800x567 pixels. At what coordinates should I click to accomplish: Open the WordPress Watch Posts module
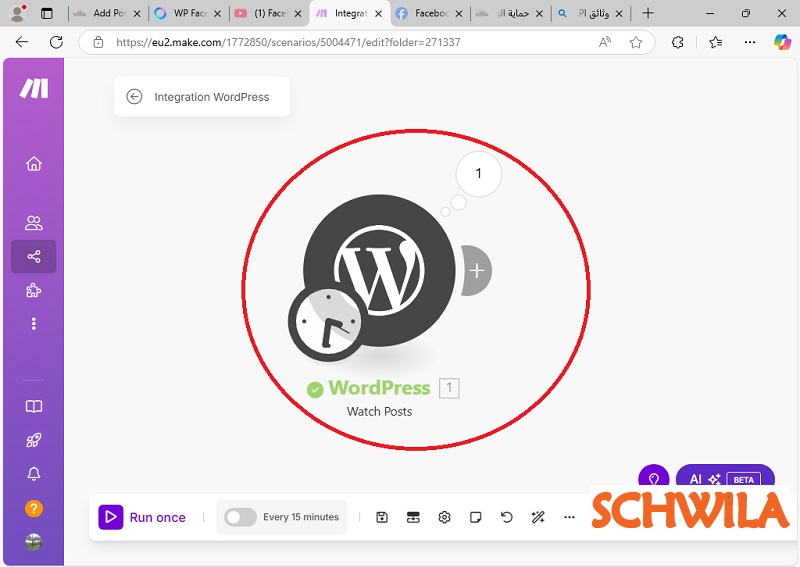coord(379,270)
